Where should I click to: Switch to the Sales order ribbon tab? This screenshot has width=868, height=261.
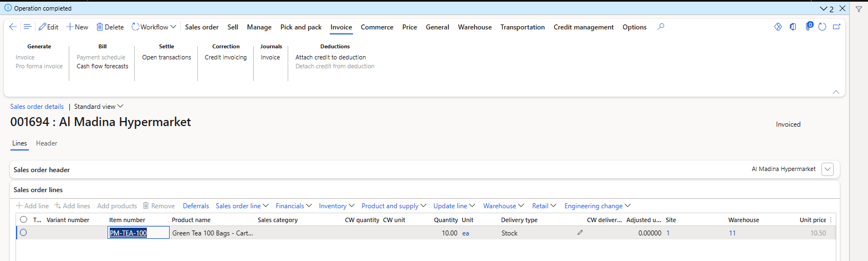click(202, 27)
